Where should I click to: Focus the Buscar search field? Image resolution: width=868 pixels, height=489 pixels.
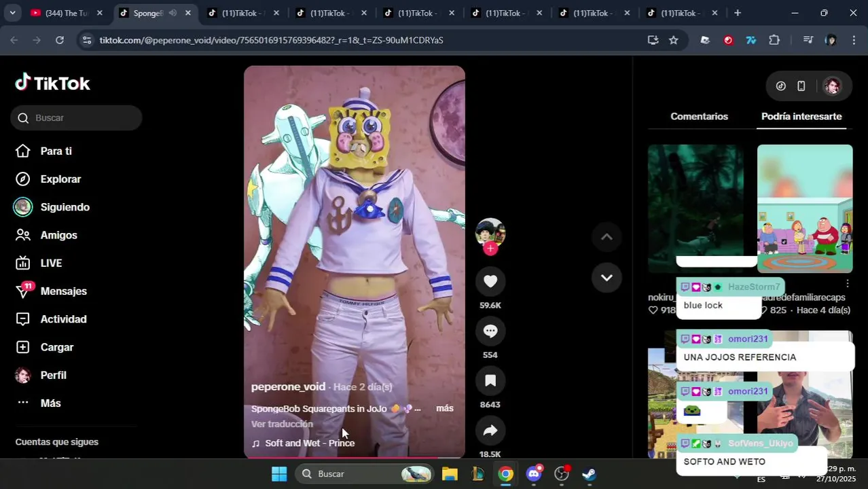coord(76,117)
